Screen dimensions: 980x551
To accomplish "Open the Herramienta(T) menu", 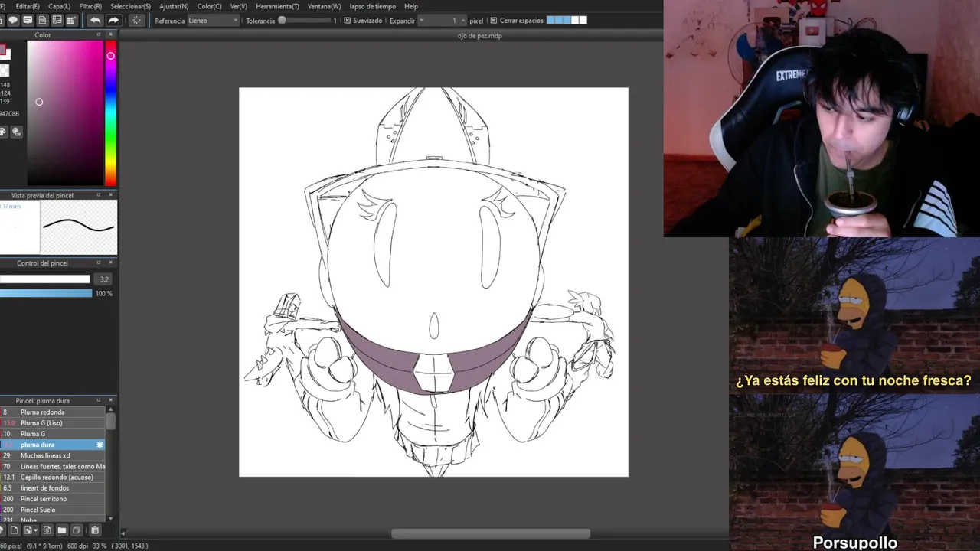I will coord(277,6).
